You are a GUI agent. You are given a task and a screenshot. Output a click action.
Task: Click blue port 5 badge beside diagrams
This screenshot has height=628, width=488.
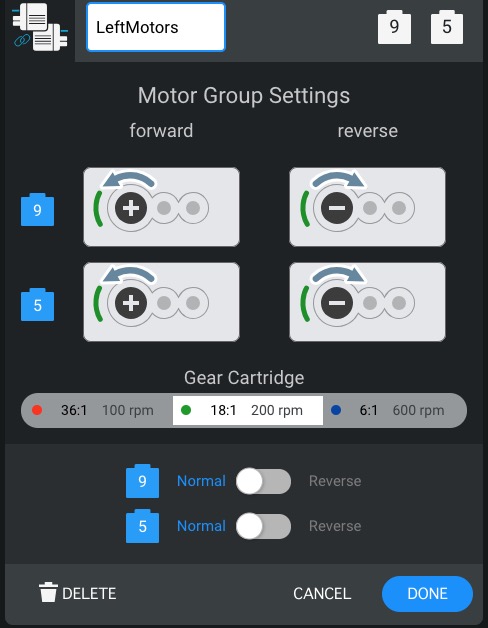(x=37, y=305)
